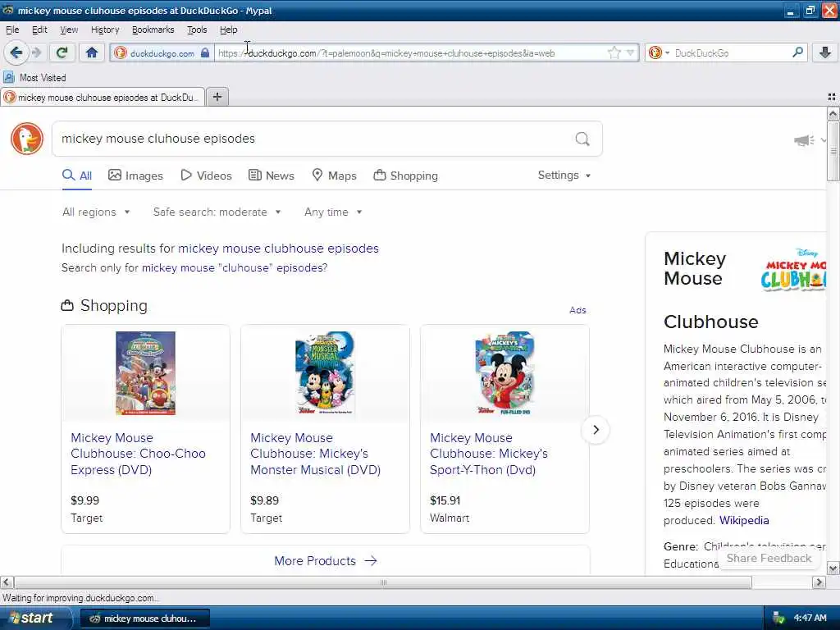
Task: Click the More Products button
Action: point(325,561)
